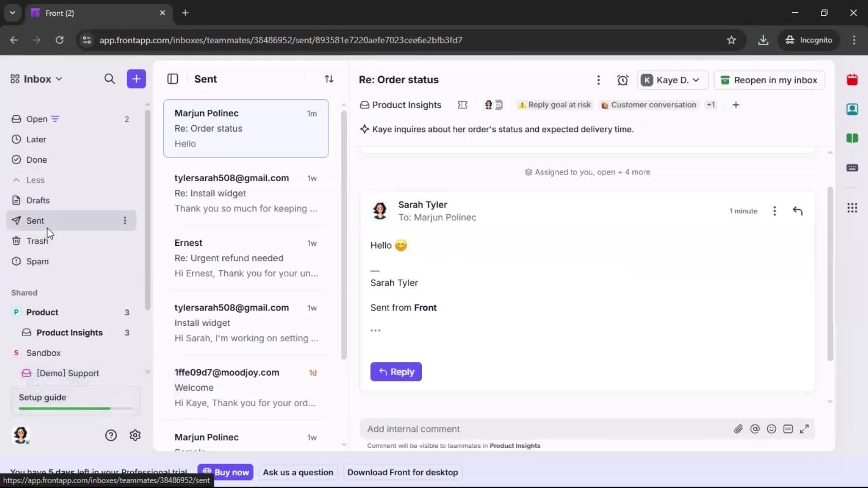Open the conversation three-dot options menu
Image resolution: width=868 pixels, height=488 pixels.
tap(599, 80)
